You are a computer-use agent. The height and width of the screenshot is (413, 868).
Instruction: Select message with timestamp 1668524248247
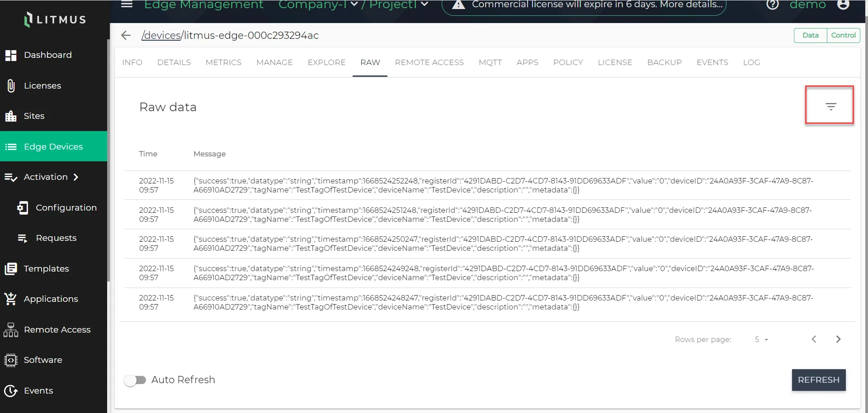point(487,302)
